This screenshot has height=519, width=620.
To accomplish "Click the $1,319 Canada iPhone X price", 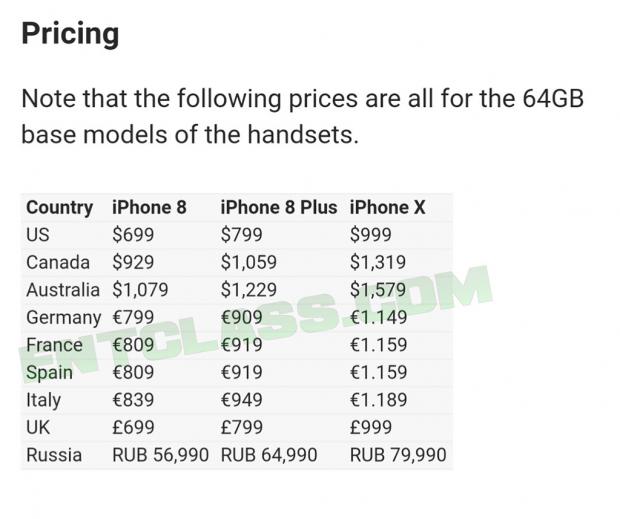I will click(x=379, y=263).
